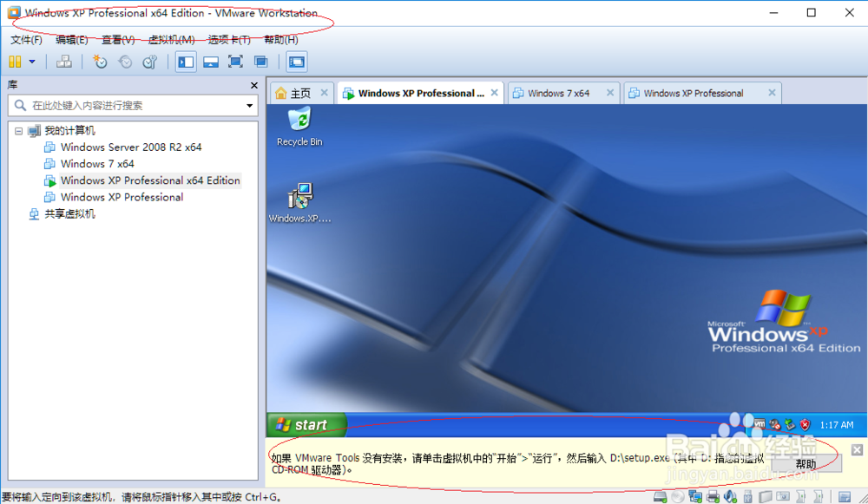Select Windows XP Professional x64 Edition tree item
The image size is (868, 504).
(150, 180)
